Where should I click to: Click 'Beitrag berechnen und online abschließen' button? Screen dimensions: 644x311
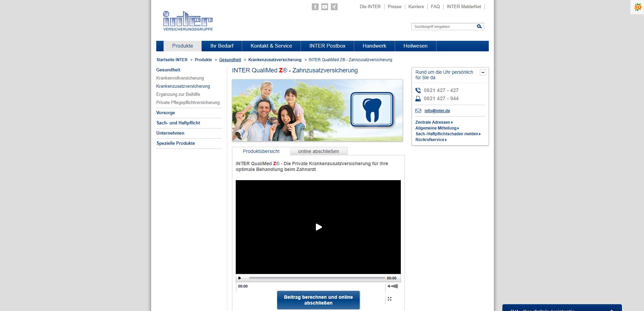click(x=318, y=300)
